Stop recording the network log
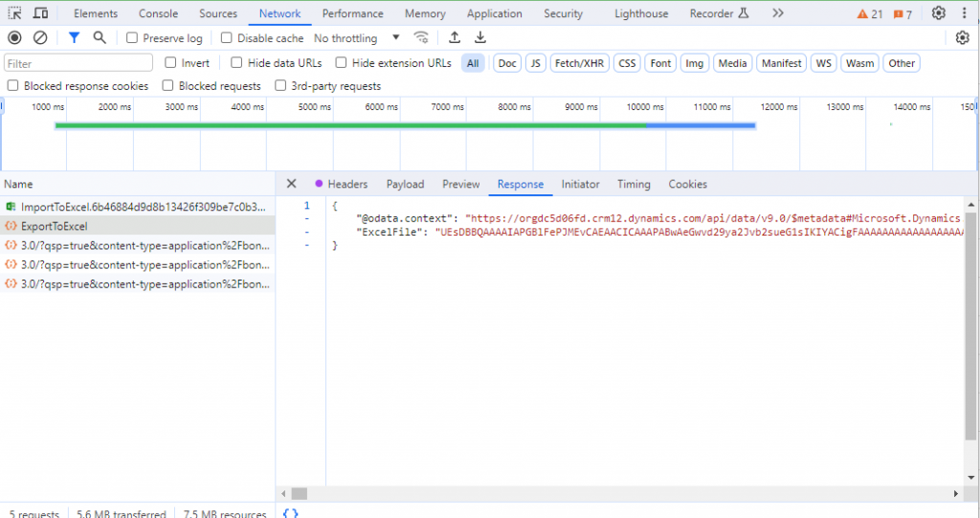The width and height of the screenshot is (980, 518). [14, 38]
